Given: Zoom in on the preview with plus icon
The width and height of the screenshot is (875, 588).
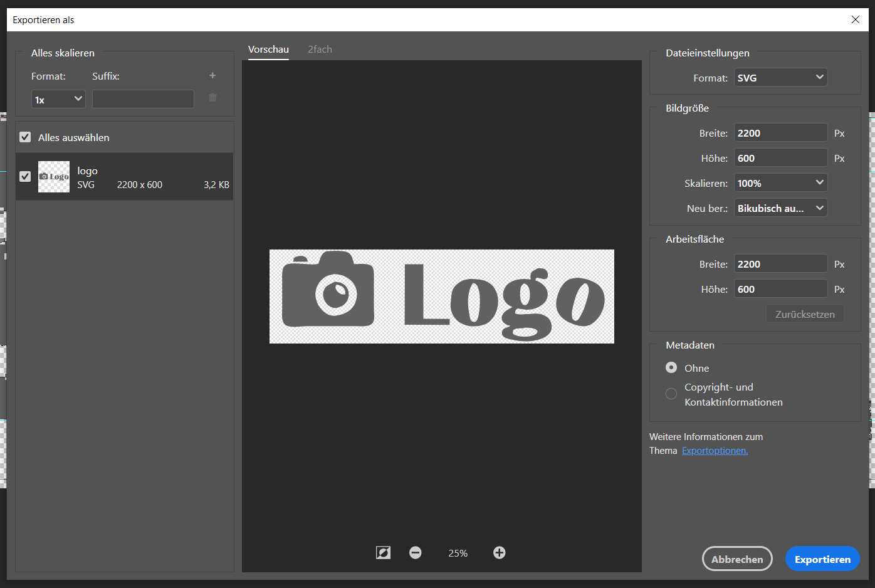Looking at the screenshot, I should (499, 552).
